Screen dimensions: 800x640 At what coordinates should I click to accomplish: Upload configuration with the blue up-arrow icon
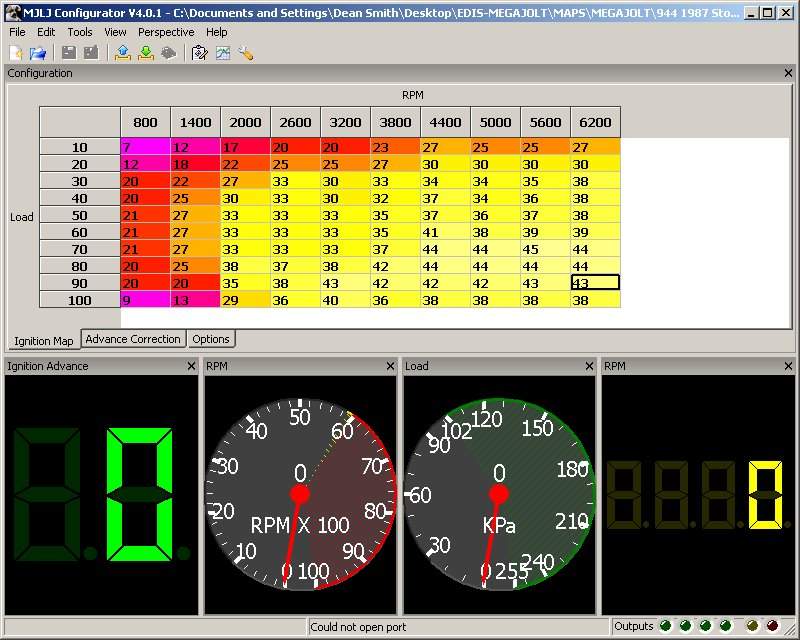[123, 52]
